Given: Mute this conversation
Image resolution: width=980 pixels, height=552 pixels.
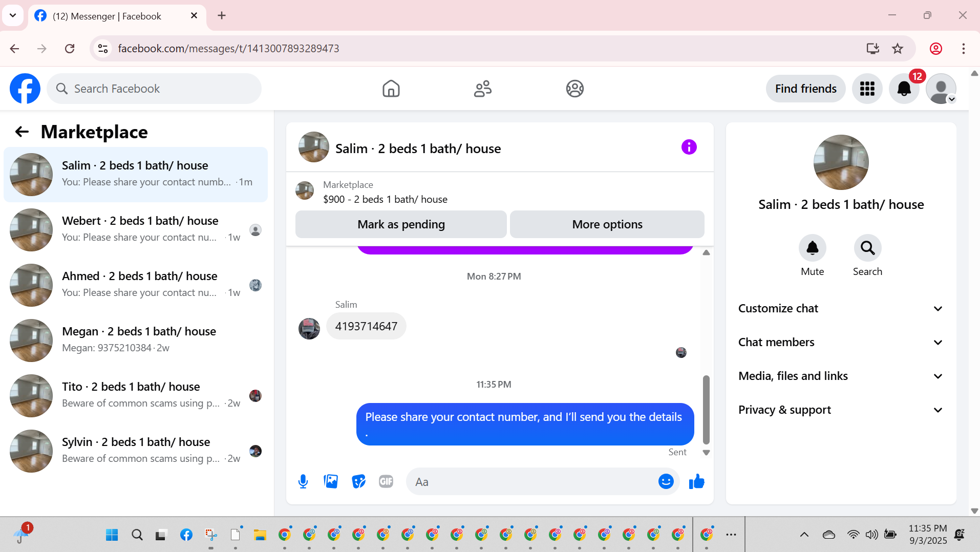Looking at the screenshot, I should click(812, 248).
